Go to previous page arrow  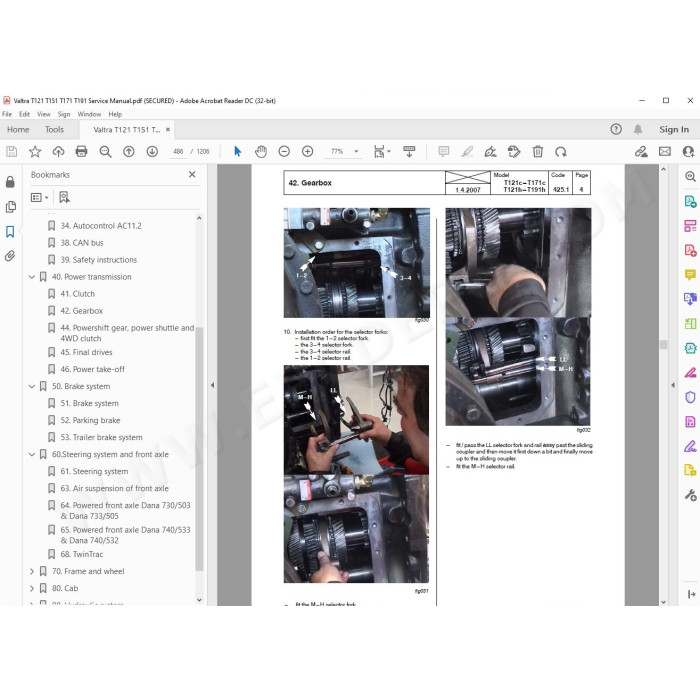pos(129,152)
